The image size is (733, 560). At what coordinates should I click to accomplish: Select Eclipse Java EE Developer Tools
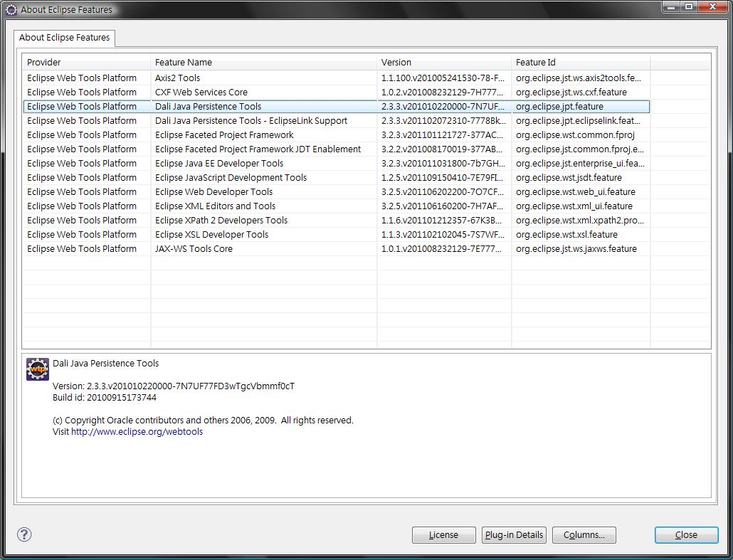pyautogui.click(x=336, y=164)
